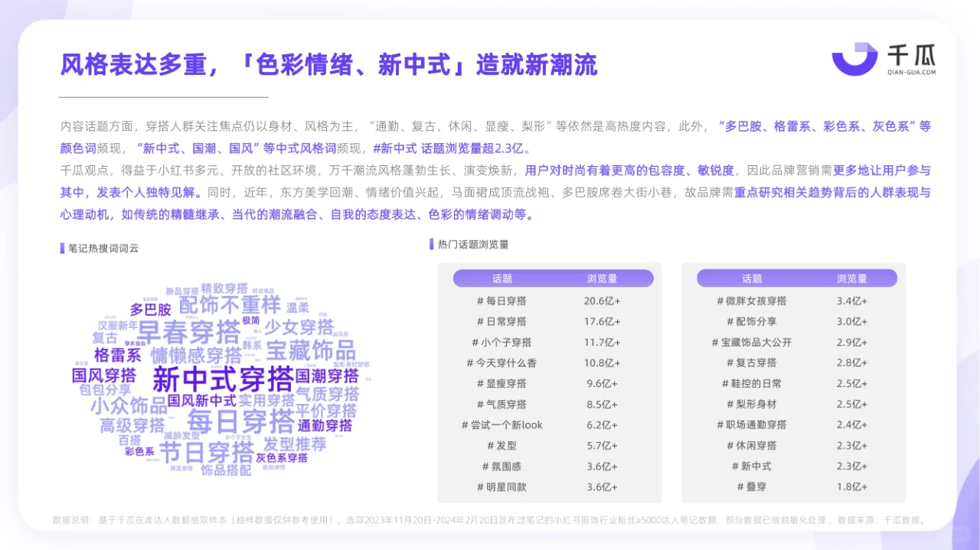The width and height of the screenshot is (980, 550).
Task: Click 灰色系穿搭 in the word cloud
Action: (x=282, y=458)
